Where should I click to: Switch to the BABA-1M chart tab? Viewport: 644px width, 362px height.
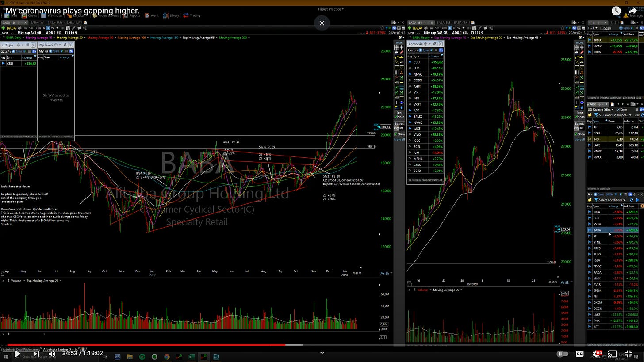pos(460,23)
